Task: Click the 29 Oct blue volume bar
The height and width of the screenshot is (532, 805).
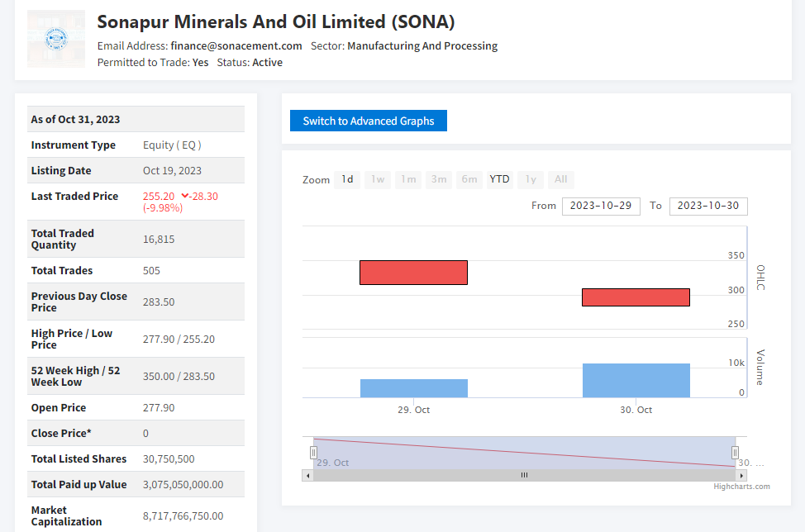Action: (x=414, y=388)
